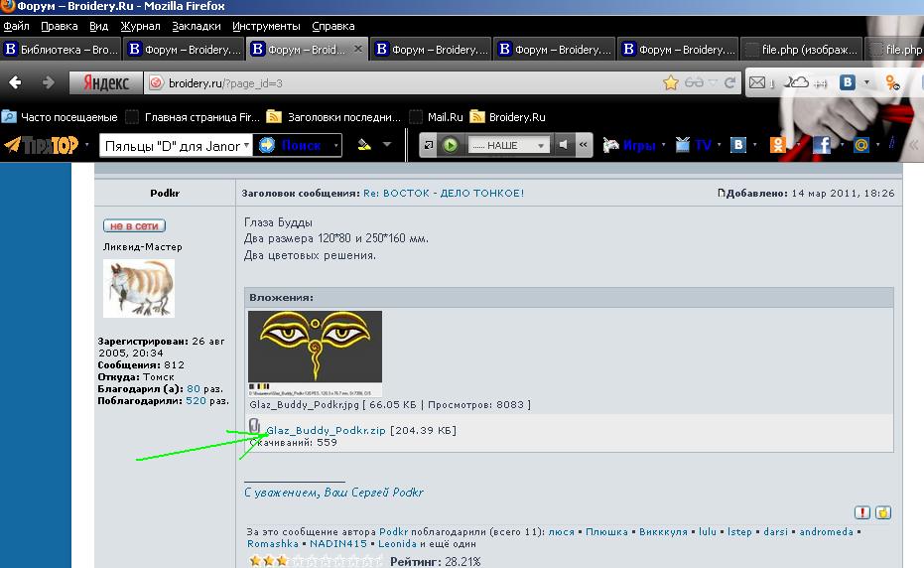This screenshot has height=568, width=924.
Task: Open the Игры toolbar button
Action: (x=629, y=145)
